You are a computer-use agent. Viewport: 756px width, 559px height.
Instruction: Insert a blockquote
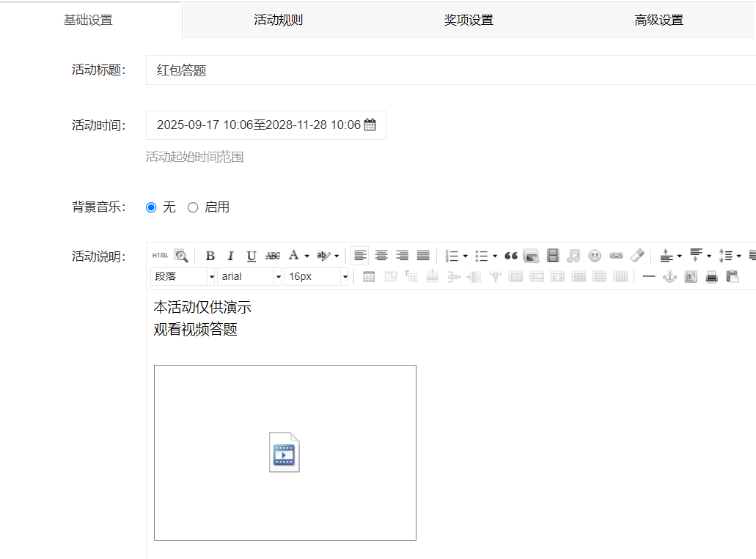511,256
